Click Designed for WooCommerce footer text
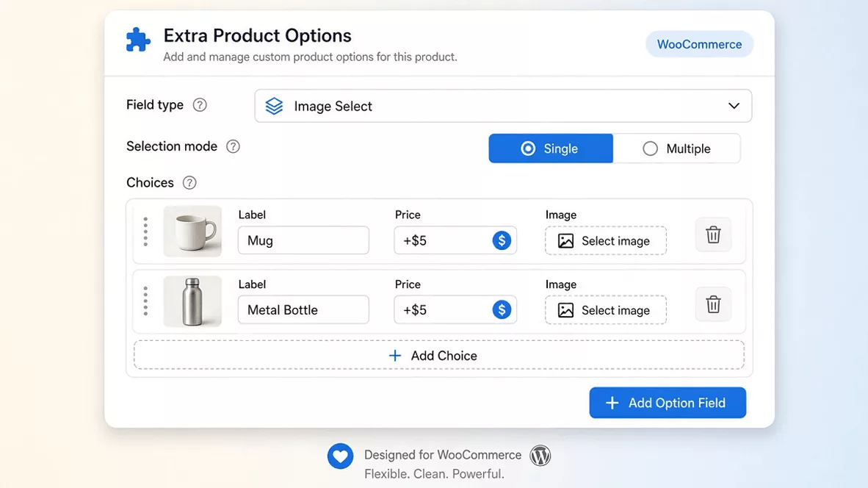Viewport: 868px width, 488px height. click(x=443, y=455)
